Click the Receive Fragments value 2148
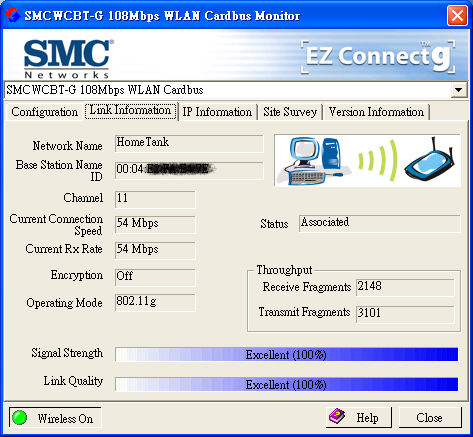The image size is (473, 437). tap(405, 288)
